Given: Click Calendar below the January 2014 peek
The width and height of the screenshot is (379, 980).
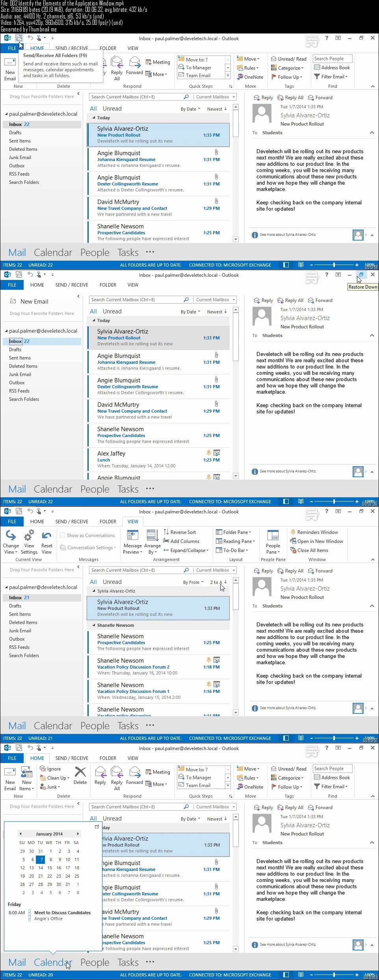Looking at the screenshot, I should coord(53,962).
